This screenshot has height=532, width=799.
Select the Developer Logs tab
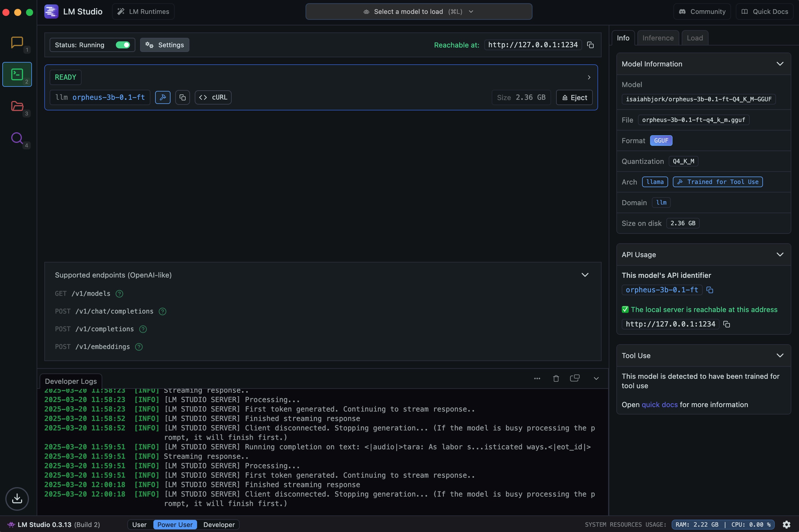(x=71, y=381)
